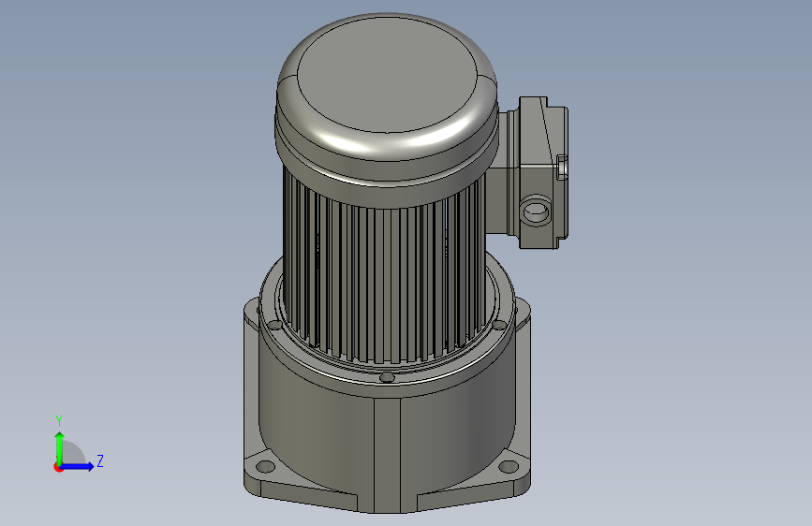The width and height of the screenshot is (812, 526).
Task: Click the red origin point of triad
Action: [58, 467]
